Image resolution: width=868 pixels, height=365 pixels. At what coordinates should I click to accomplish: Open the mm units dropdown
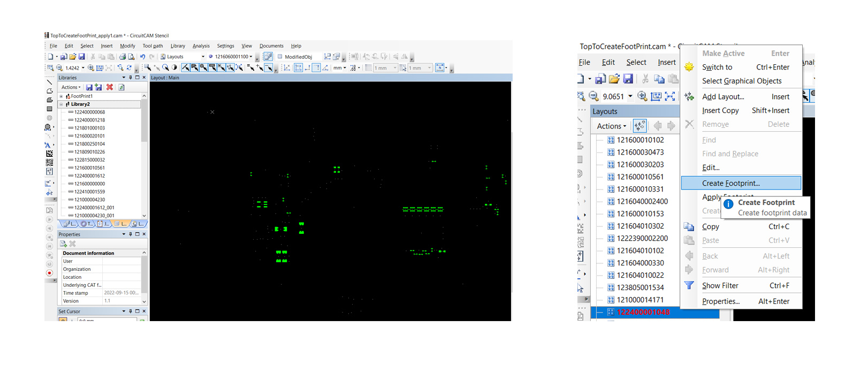pos(340,68)
